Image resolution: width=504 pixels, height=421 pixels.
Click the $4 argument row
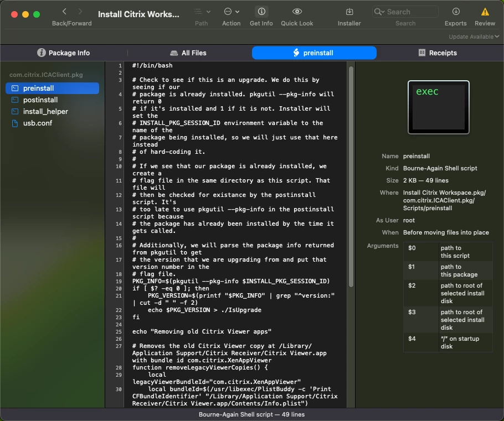pyautogui.click(x=448, y=342)
